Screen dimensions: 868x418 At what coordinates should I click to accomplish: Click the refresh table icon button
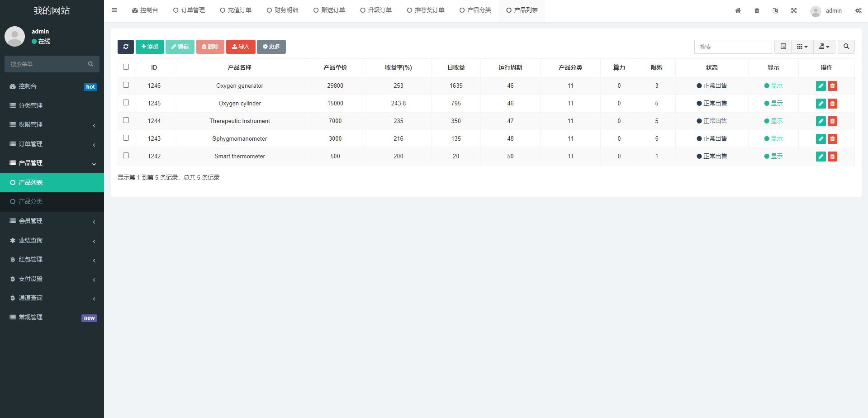point(126,47)
